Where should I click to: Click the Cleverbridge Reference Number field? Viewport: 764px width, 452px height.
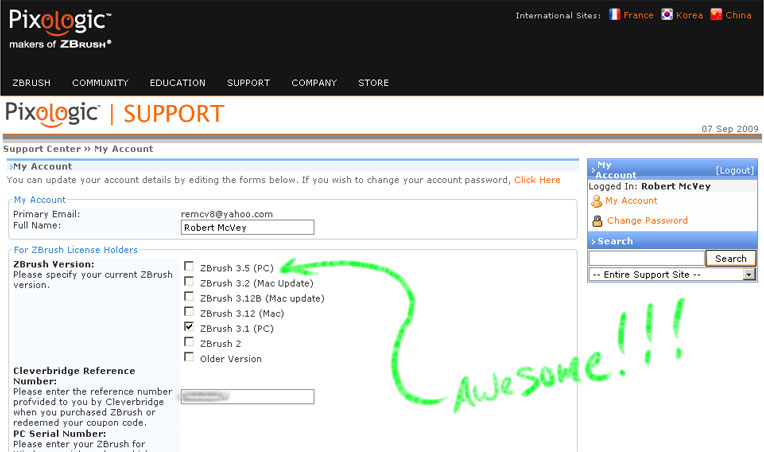(248, 396)
